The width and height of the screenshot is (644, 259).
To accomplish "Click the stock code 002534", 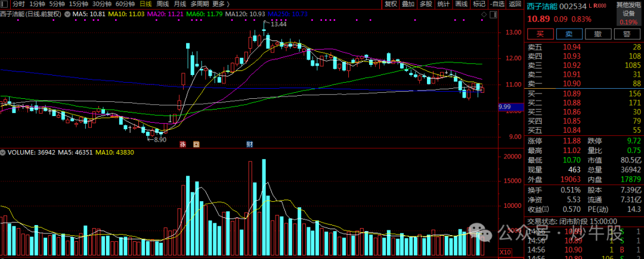I will pos(573,6).
